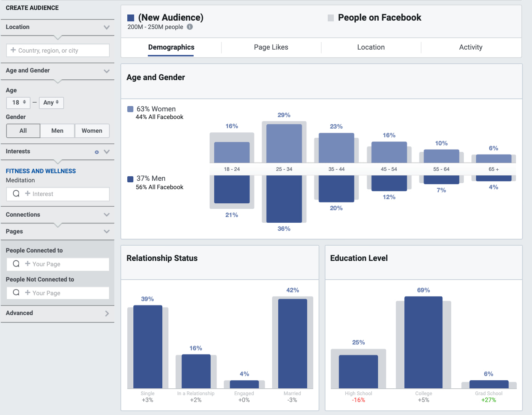
Task: Collapse the Location section
Action: pos(107,27)
